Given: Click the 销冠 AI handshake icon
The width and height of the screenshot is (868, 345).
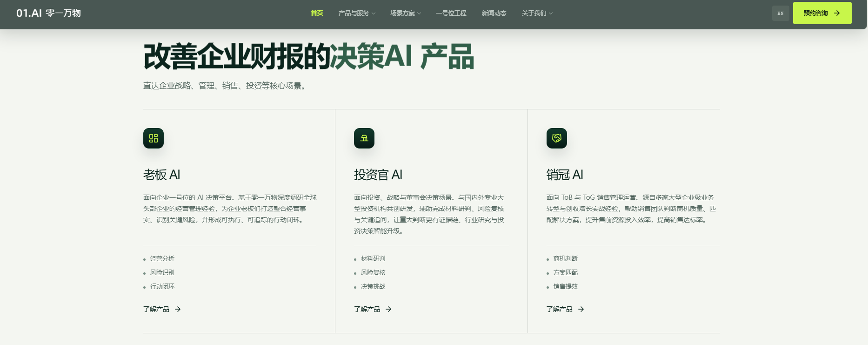Looking at the screenshot, I should pos(557,138).
